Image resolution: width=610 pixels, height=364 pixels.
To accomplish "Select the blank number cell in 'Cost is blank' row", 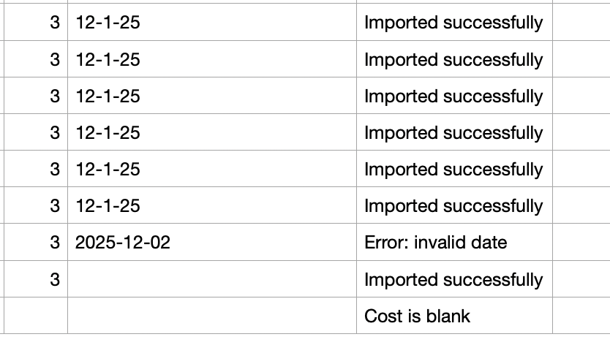I will coord(36,316).
